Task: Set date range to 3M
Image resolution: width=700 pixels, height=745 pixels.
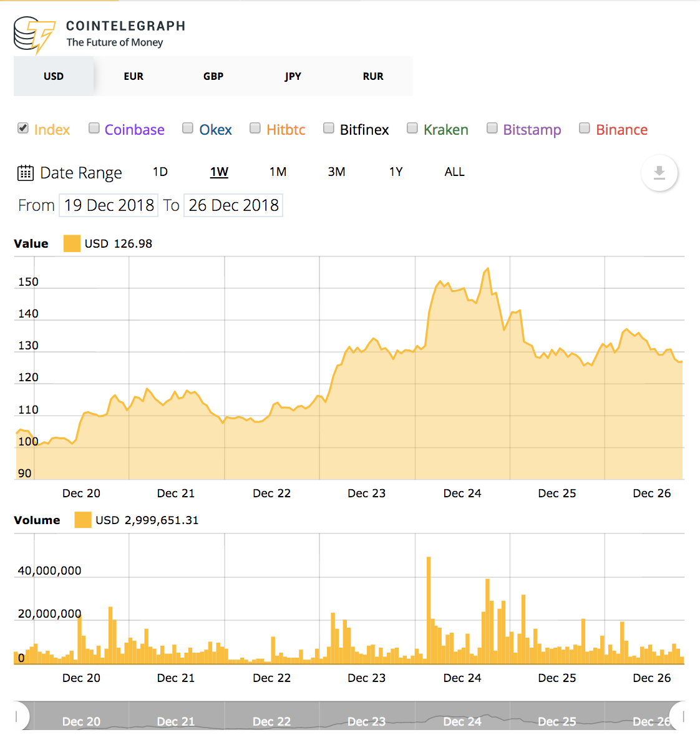Action: point(336,172)
